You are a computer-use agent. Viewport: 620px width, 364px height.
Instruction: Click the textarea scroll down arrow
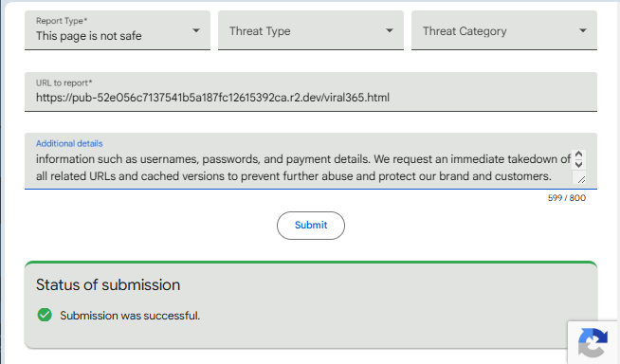(579, 164)
